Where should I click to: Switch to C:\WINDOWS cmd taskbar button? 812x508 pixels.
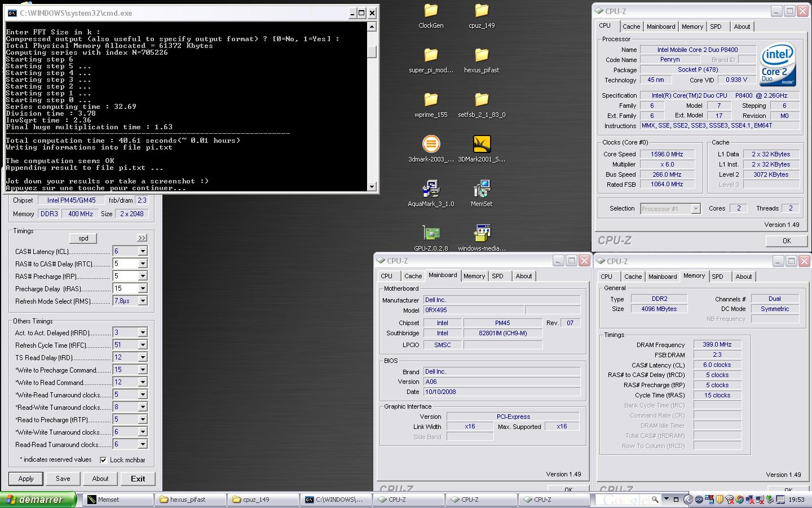(x=337, y=500)
